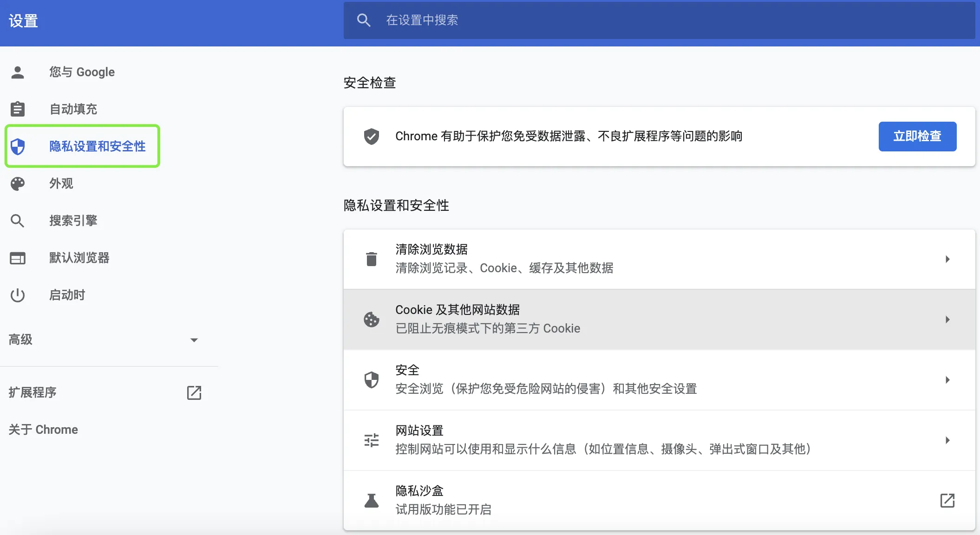Click the 控制网站可以使用和显示什么信息 subtitle
Viewport: 980px width, 535px height.
604,449
